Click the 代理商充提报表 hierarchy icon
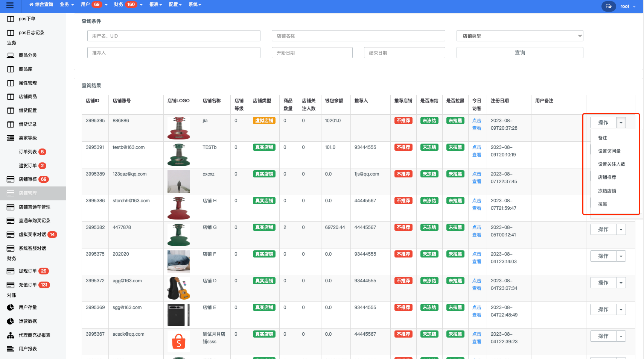 [11, 335]
